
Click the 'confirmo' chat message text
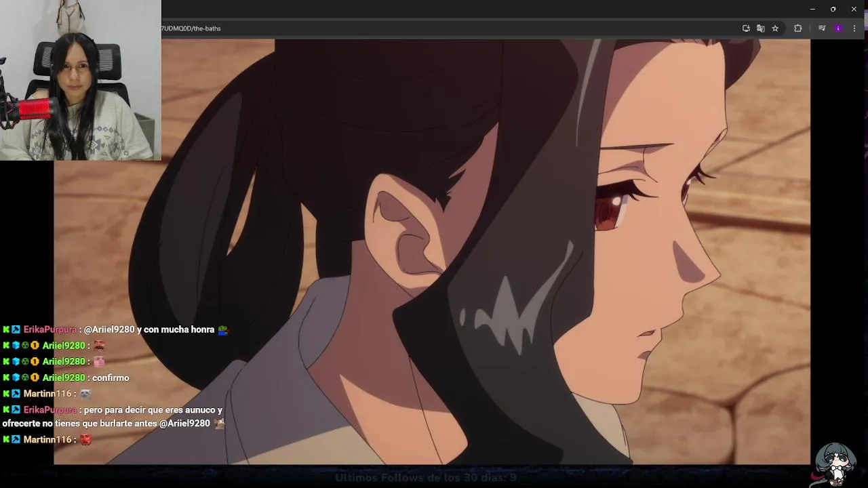point(111,378)
